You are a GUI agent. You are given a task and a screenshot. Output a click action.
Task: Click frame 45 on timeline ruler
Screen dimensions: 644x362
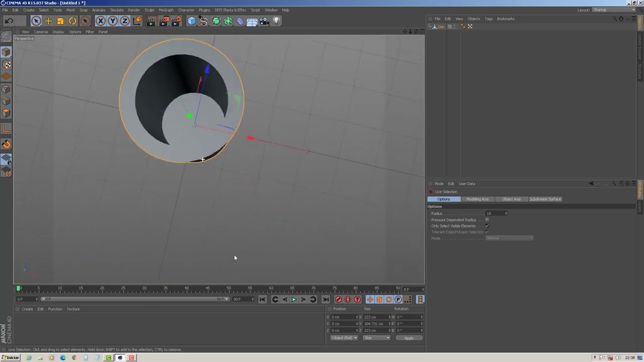click(x=208, y=289)
